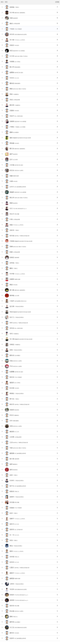Open player 卢德林's name link
The height and width of the screenshot is (644, 60).
click(x=12, y=127)
